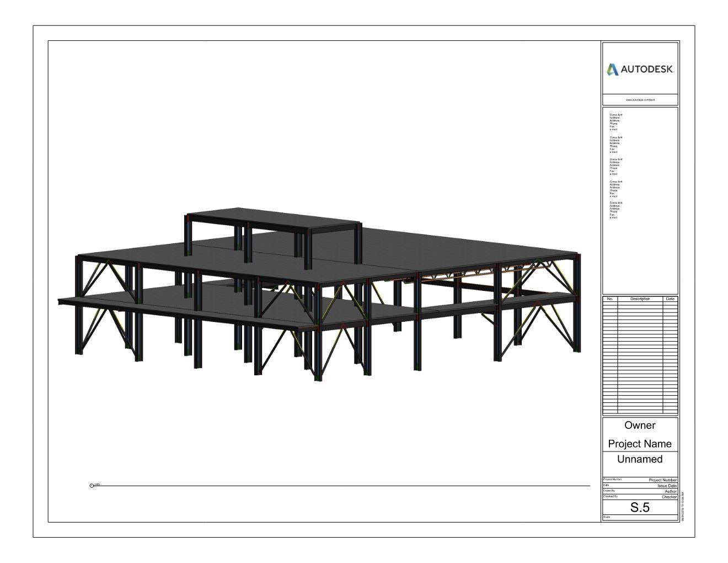Viewport: 728px width, 563px height.
Task: Click the view title underline
Action: point(342,486)
